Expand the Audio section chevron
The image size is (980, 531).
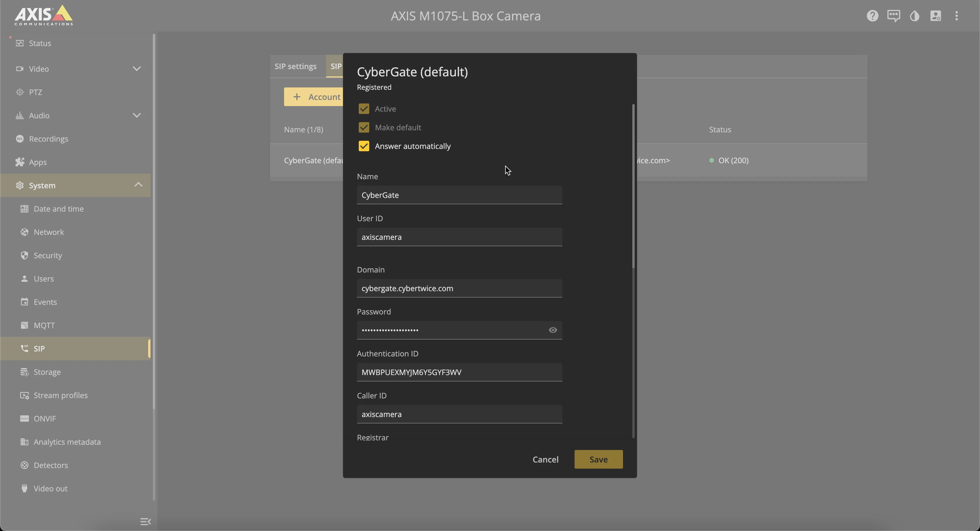136,115
